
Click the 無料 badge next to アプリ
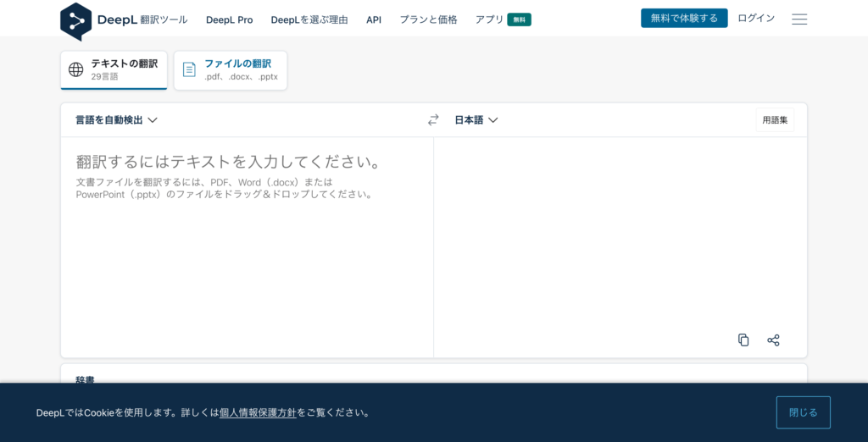coord(520,20)
